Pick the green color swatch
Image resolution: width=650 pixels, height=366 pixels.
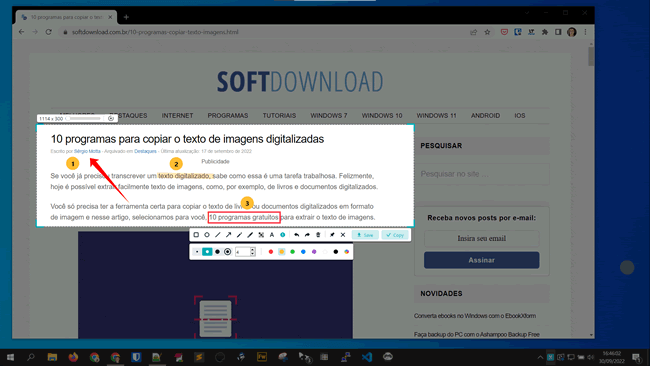pos(292,252)
